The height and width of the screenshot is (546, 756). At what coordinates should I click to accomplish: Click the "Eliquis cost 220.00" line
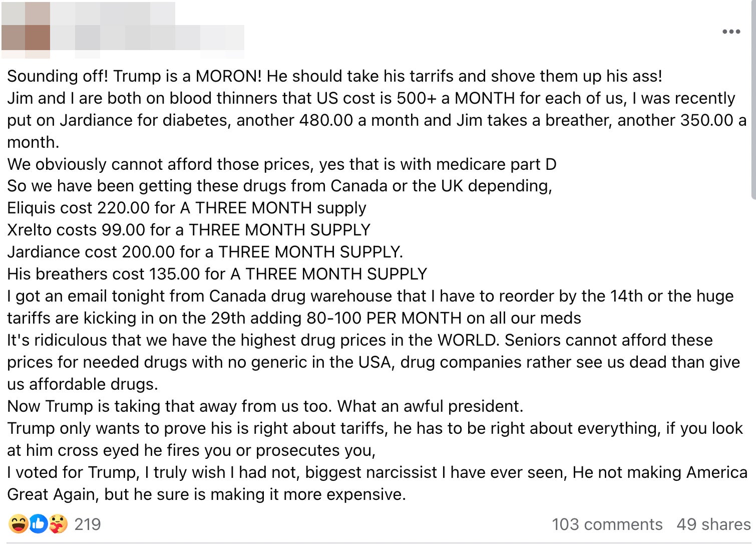tap(186, 208)
